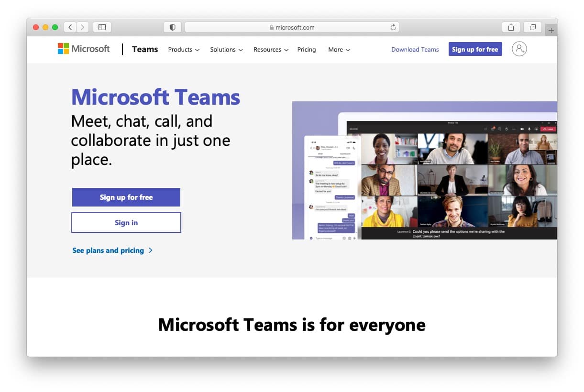Click the Sign in button

(x=126, y=222)
